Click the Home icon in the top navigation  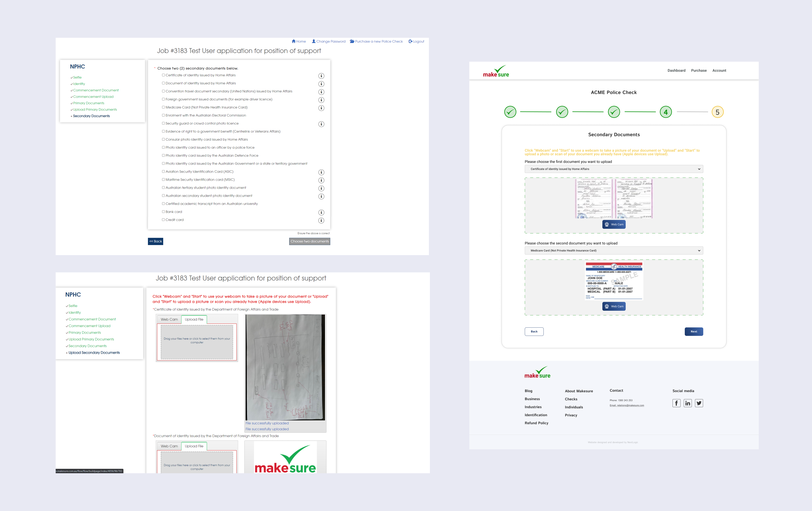click(x=294, y=41)
